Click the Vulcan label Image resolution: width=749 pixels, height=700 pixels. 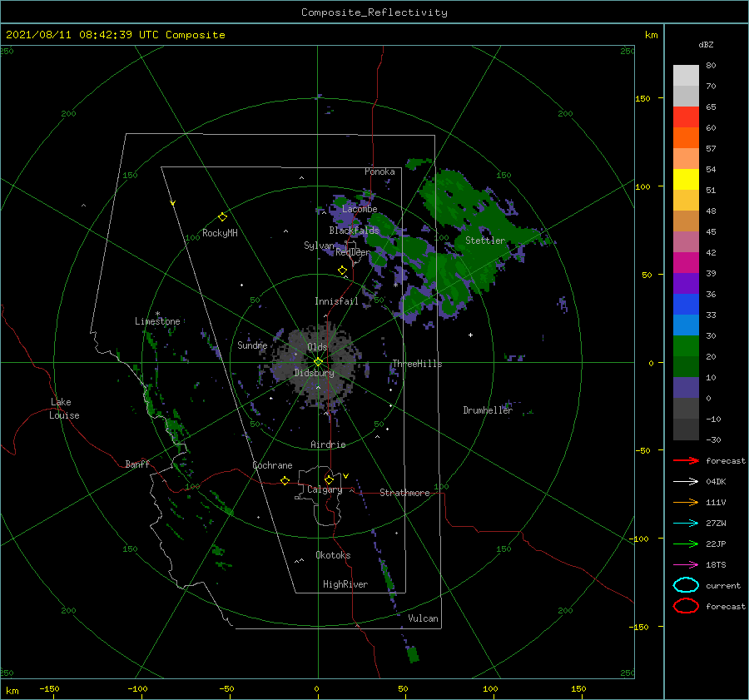coord(423,618)
